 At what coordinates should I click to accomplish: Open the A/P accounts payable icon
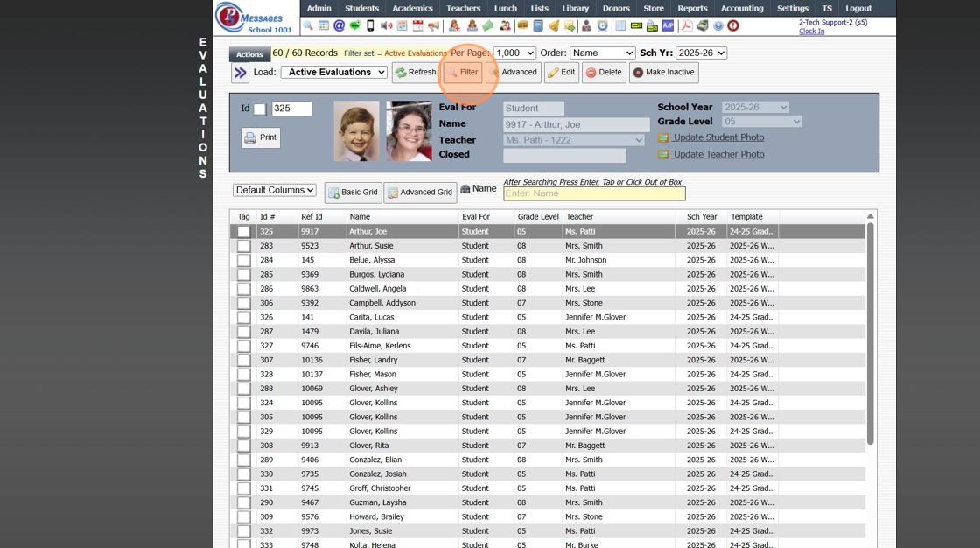point(668,26)
